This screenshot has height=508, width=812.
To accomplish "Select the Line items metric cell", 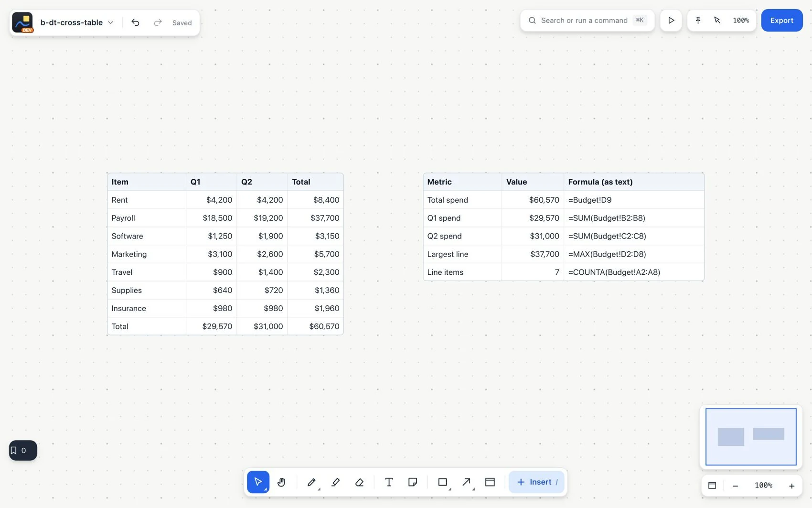I will (x=462, y=272).
